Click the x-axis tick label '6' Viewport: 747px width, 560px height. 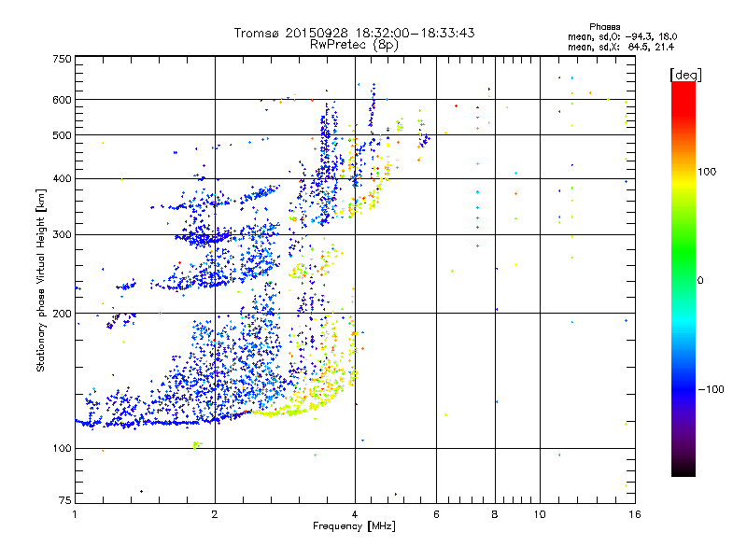pyautogui.click(x=436, y=514)
